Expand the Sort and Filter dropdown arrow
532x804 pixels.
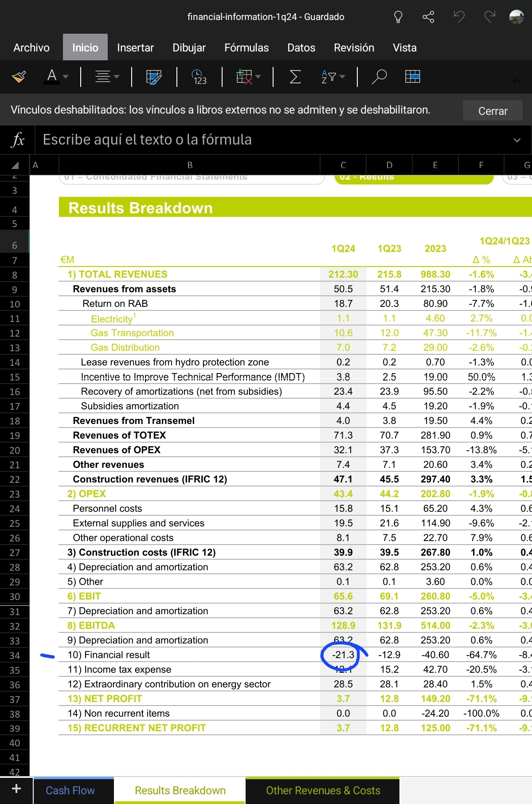[342, 77]
